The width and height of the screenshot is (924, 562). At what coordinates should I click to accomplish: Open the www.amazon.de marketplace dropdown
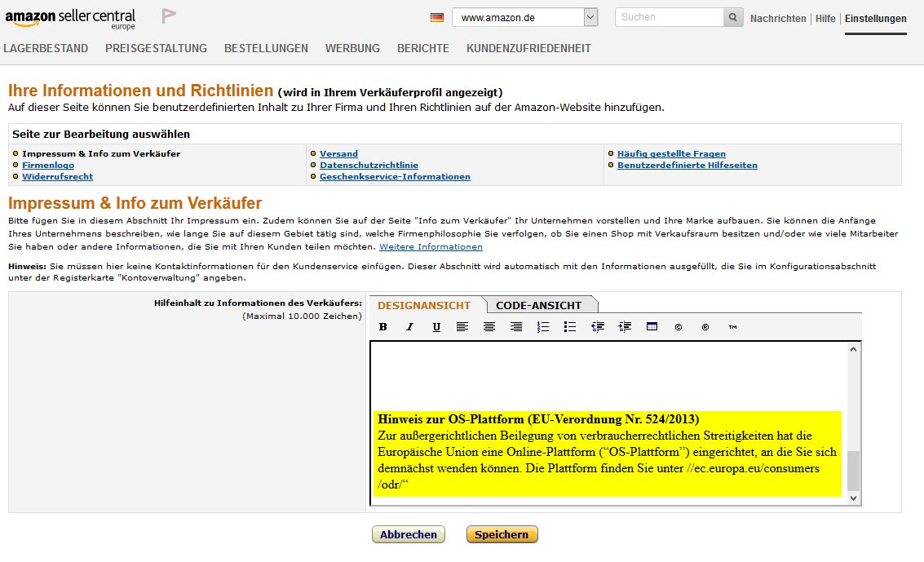pos(525,17)
